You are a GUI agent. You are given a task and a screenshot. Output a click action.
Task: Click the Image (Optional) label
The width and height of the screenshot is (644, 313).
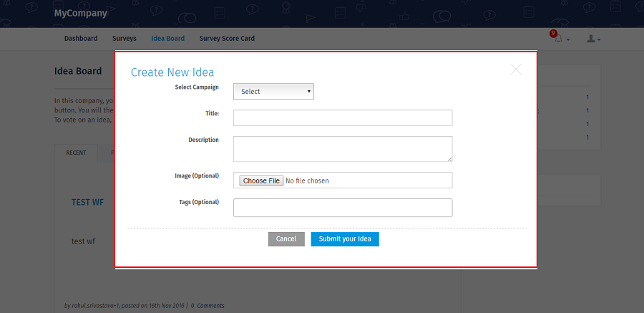click(197, 175)
